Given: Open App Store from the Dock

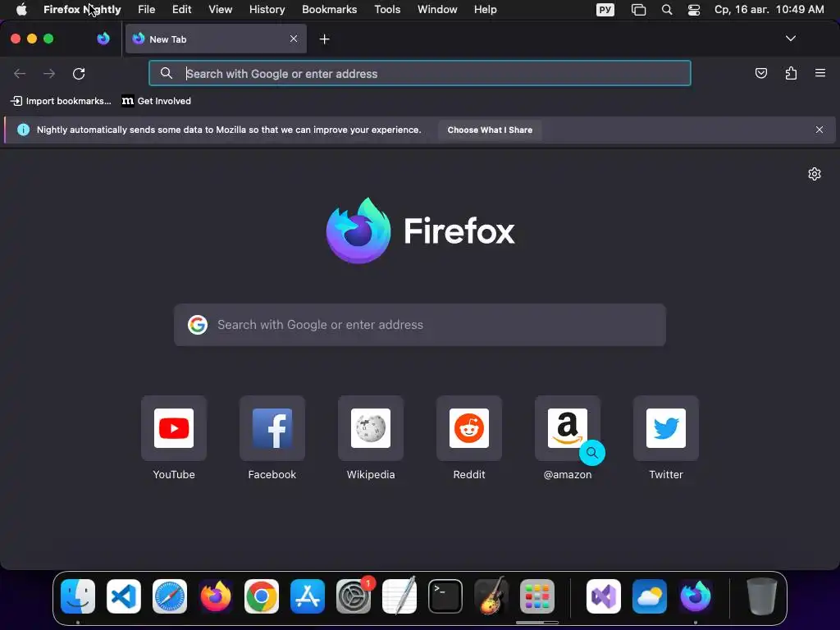Looking at the screenshot, I should tap(308, 596).
